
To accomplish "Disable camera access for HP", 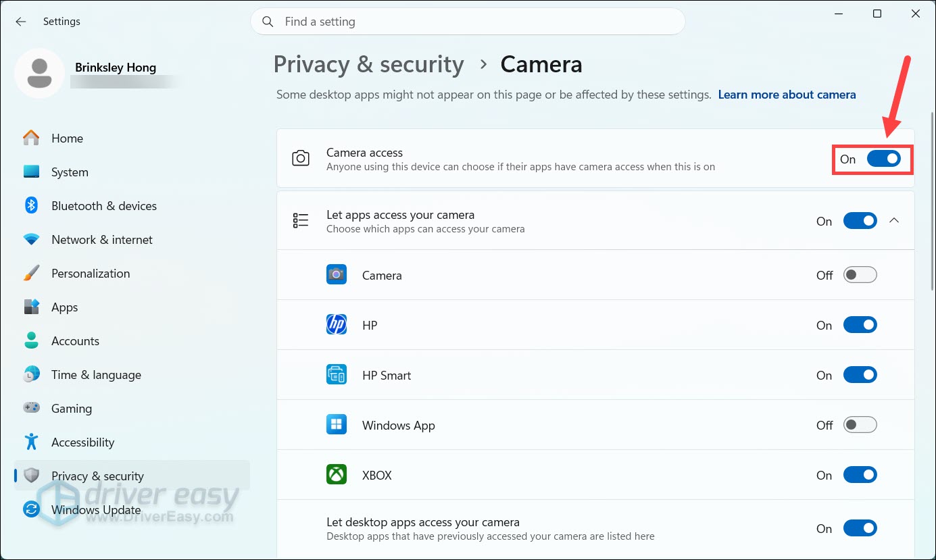I will (x=860, y=325).
